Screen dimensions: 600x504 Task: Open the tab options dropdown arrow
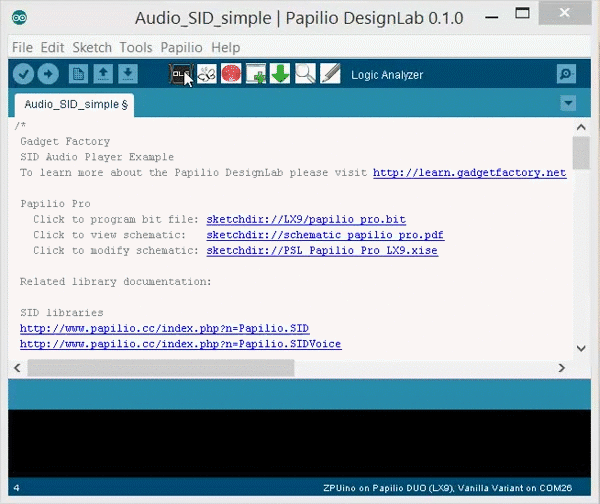(568, 103)
